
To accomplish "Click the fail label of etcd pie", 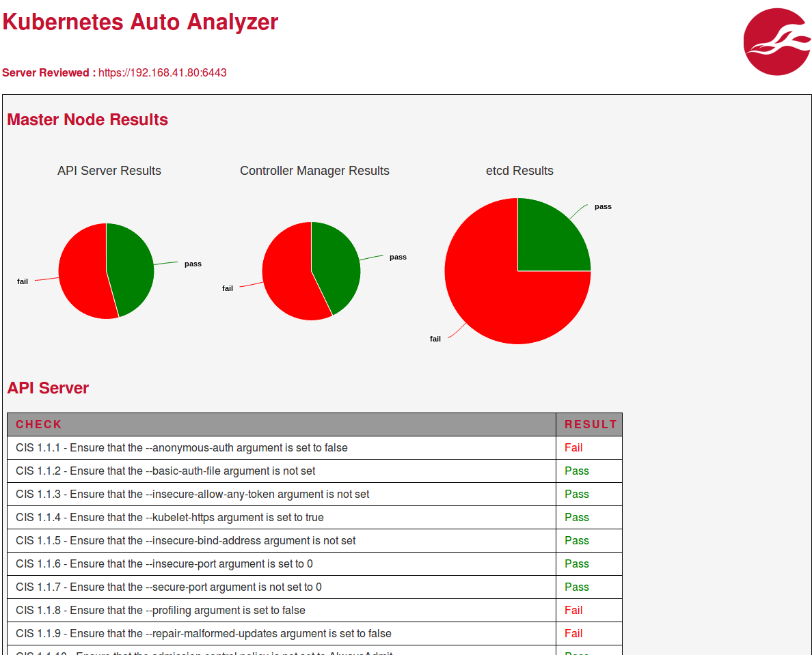I will click(435, 339).
